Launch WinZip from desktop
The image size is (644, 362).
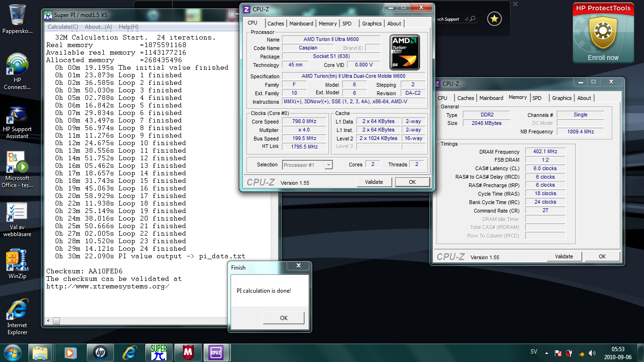coord(17,264)
